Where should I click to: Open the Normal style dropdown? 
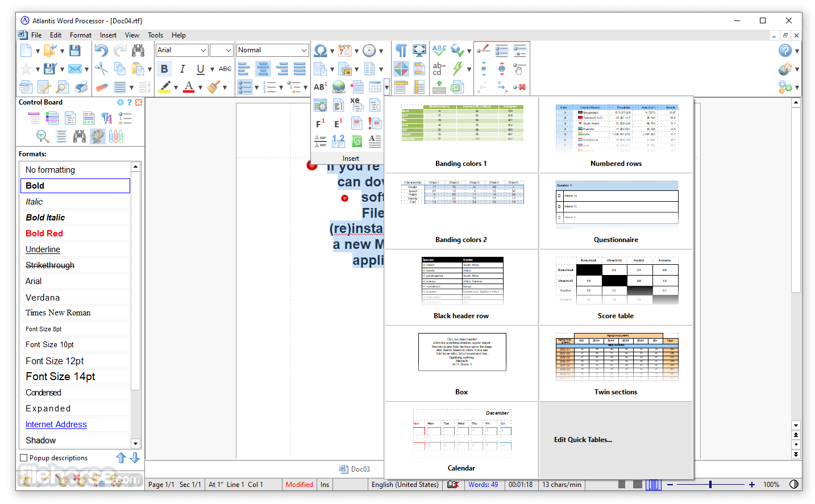point(303,50)
